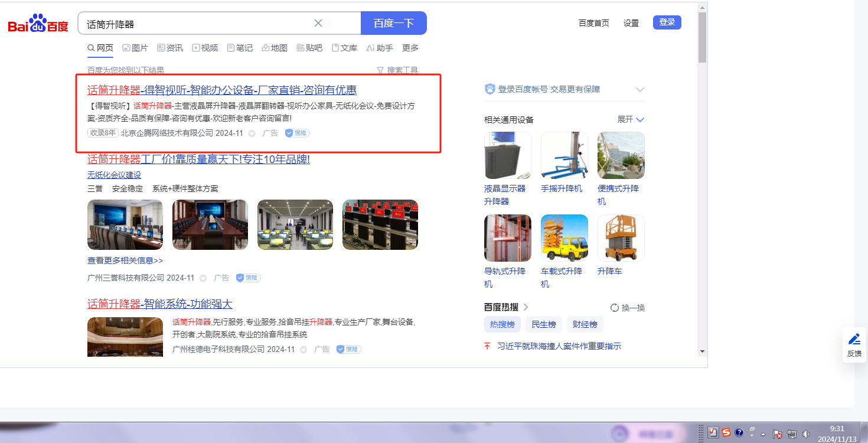Click the volume speaker tray icon
This screenshot has width=868, height=443.
point(805,434)
